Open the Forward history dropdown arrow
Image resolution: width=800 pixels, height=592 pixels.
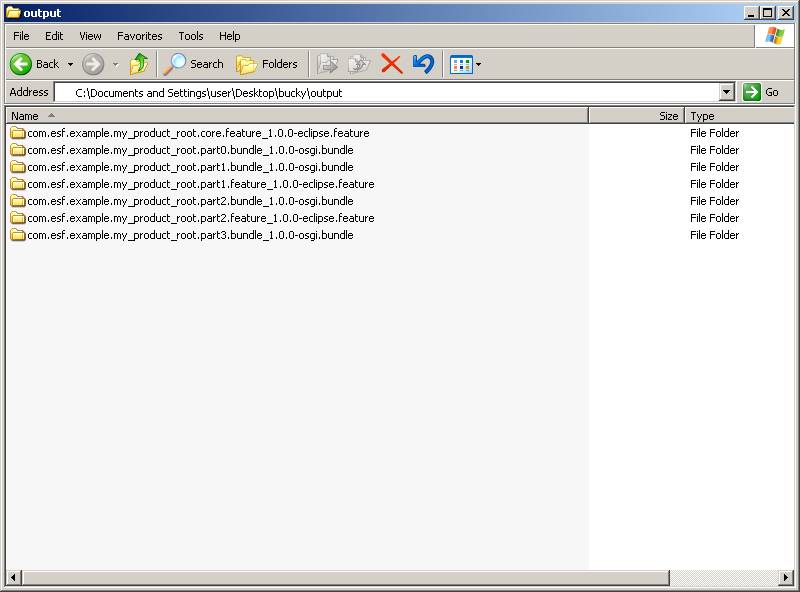[x=115, y=64]
